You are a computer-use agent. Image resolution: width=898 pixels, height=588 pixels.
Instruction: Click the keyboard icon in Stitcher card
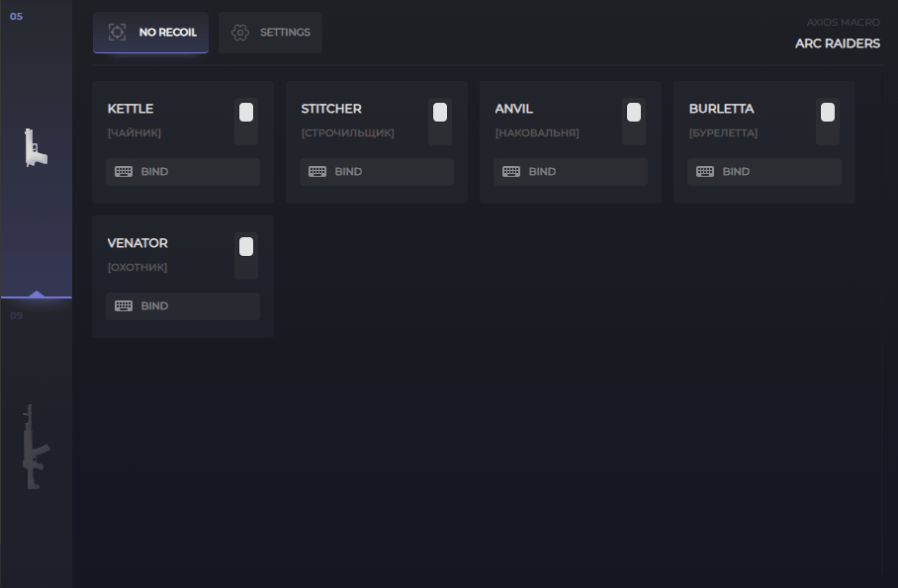[x=317, y=172]
